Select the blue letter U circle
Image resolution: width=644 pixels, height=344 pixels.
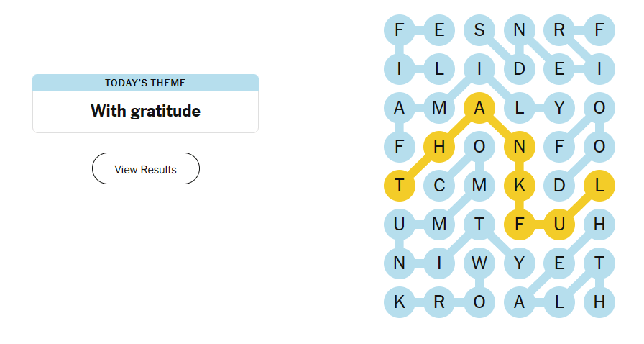click(x=399, y=225)
